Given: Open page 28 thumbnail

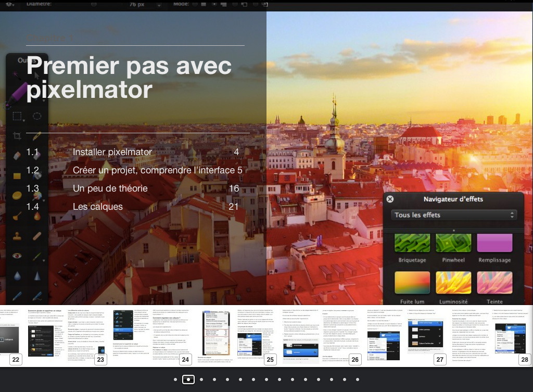Looking at the screenshot, I should pos(491,336).
